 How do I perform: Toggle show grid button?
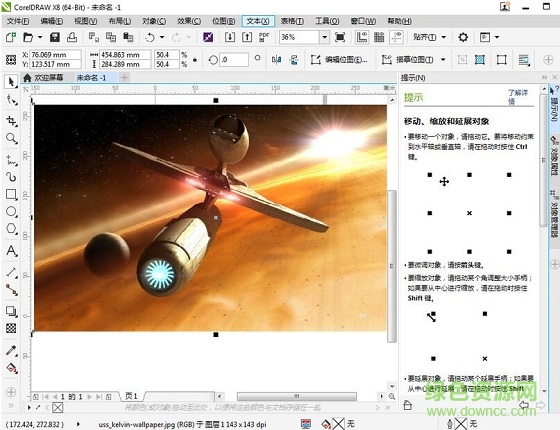(x=379, y=37)
